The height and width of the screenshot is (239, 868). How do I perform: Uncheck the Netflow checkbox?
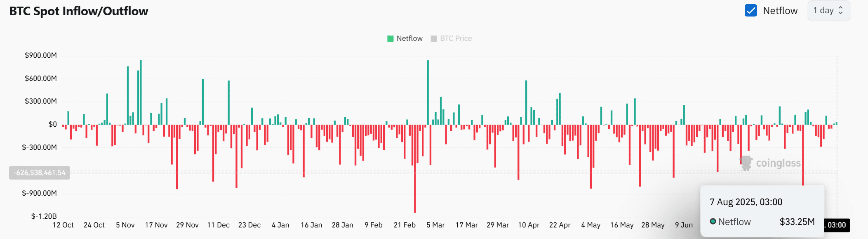click(750, 11)
